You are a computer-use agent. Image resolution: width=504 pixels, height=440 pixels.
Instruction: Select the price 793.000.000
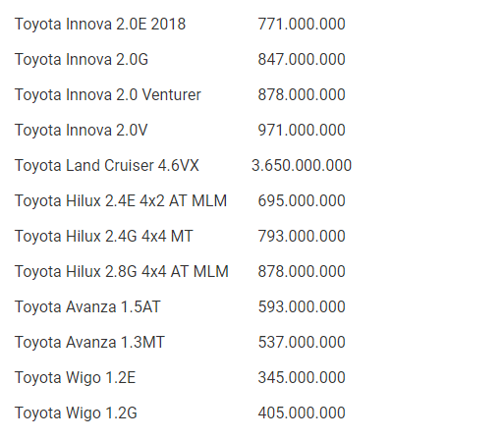click(x=302, y=237)
